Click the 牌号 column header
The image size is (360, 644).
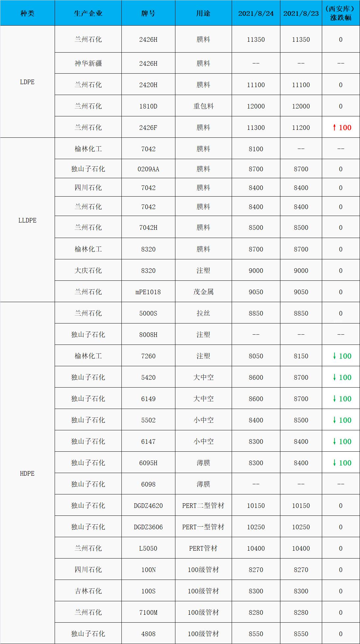pos(148,13)
